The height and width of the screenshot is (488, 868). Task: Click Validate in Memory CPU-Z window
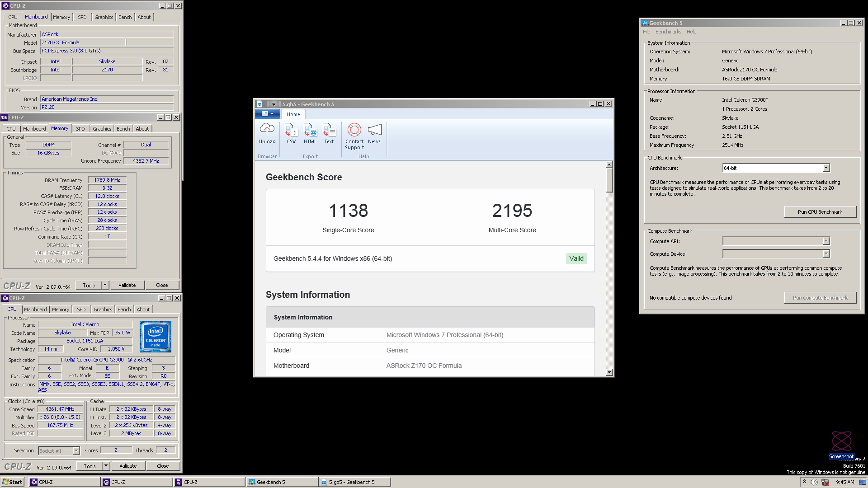[127, 285]
